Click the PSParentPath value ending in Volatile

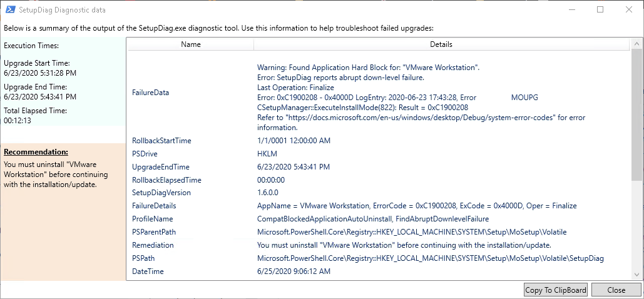tap(412, 232)
